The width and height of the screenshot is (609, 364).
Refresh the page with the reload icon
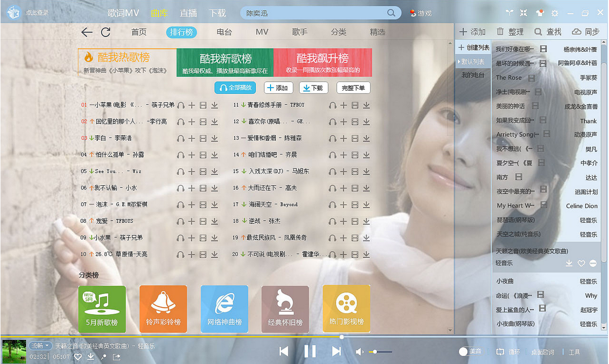click(105, 32)
